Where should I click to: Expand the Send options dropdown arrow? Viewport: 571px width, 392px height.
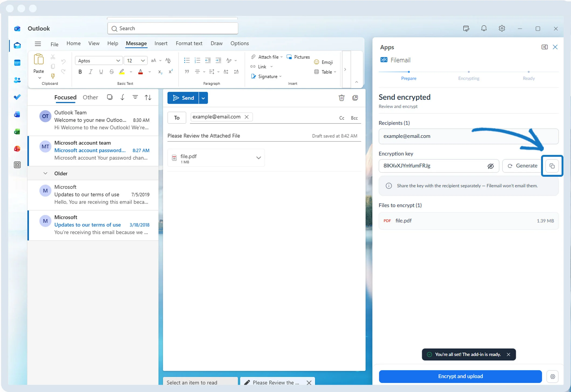click(x=203, y=98)
